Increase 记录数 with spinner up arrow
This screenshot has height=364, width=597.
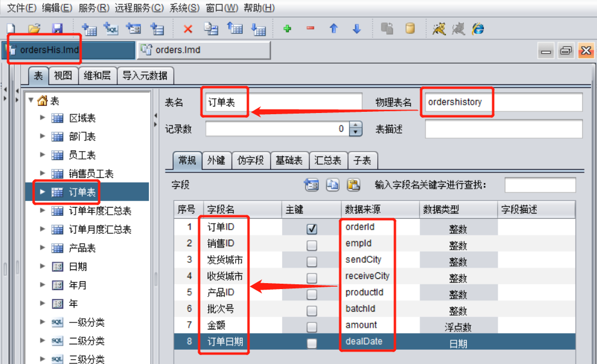click(355, 125)
